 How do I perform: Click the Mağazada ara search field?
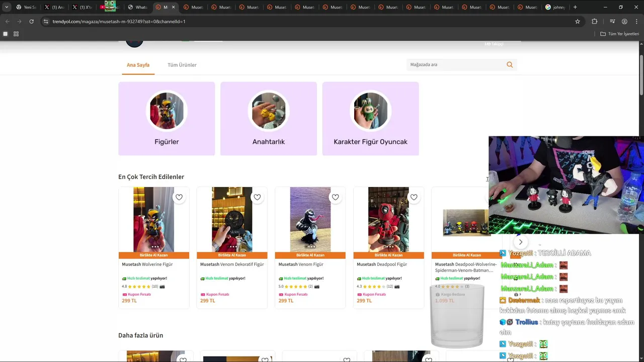455,64
